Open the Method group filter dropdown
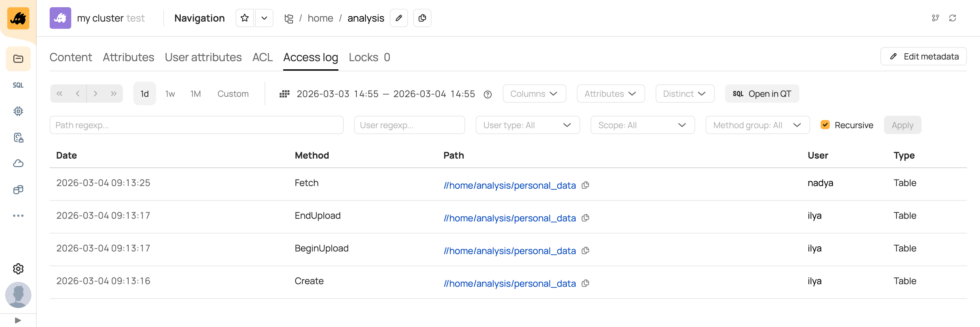This screenshot has height=327, width=980. (x=757, y=125)
